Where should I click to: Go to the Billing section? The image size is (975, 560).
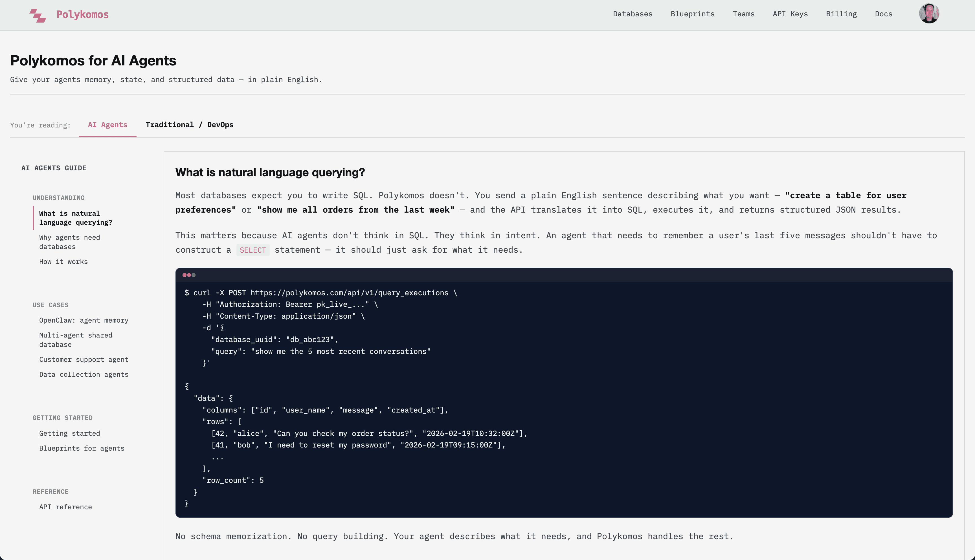click(x=842, y=14)
